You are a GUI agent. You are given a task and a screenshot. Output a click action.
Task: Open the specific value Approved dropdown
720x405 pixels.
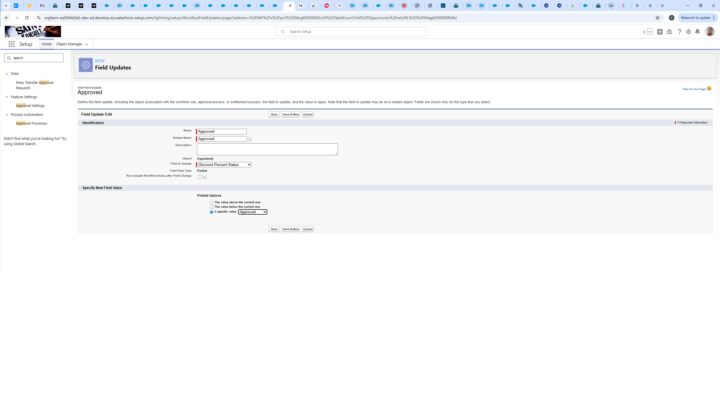[252, 212]
